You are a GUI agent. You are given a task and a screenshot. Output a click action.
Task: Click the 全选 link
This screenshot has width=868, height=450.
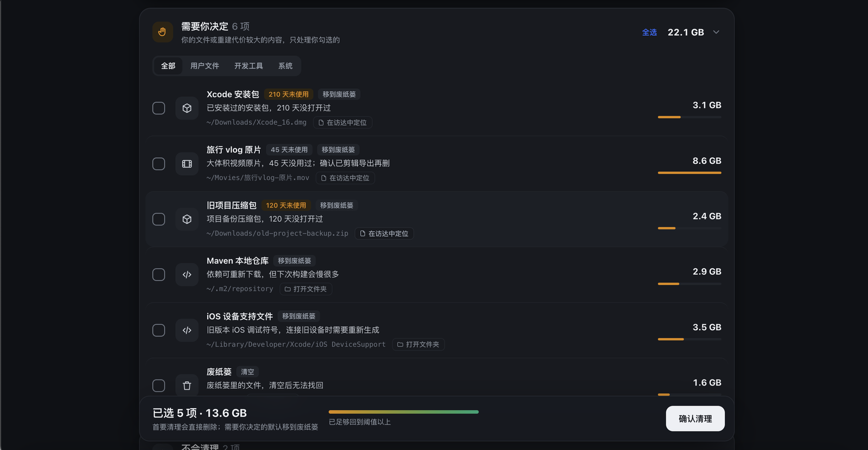(x=649, y=33)
